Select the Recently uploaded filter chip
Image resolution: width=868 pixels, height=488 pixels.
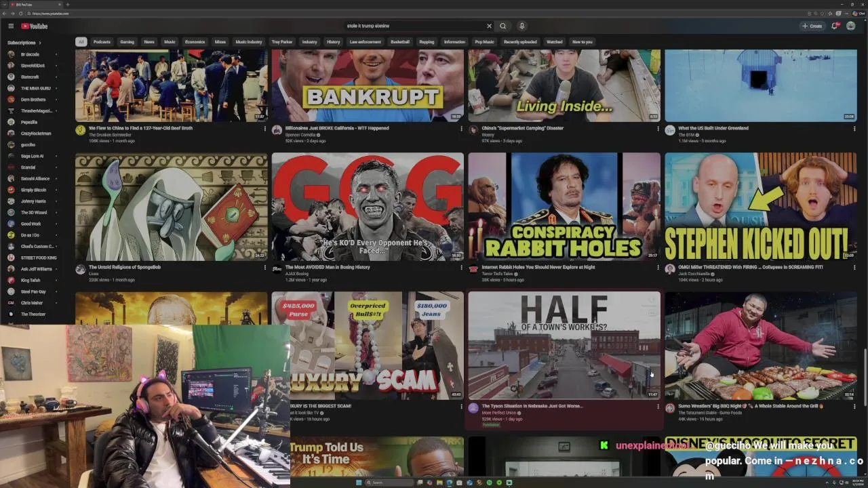(520, 42)
